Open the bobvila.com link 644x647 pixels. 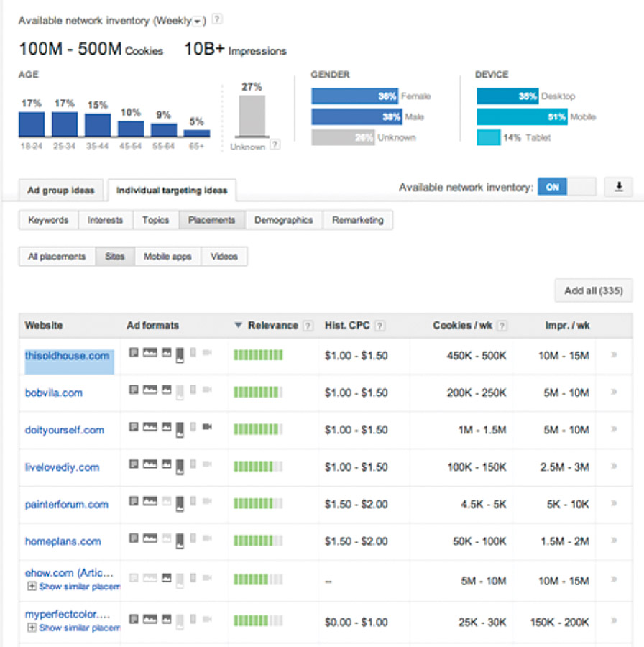[x=54, y=393]
